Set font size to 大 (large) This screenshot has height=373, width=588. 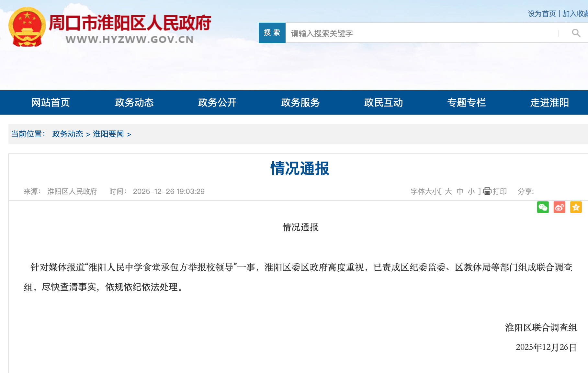448,191
